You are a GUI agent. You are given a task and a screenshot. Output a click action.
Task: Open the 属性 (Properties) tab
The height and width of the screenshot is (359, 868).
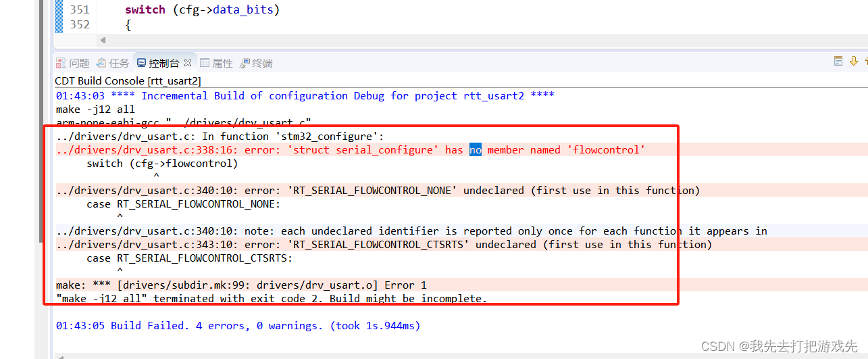coord(216,63)
